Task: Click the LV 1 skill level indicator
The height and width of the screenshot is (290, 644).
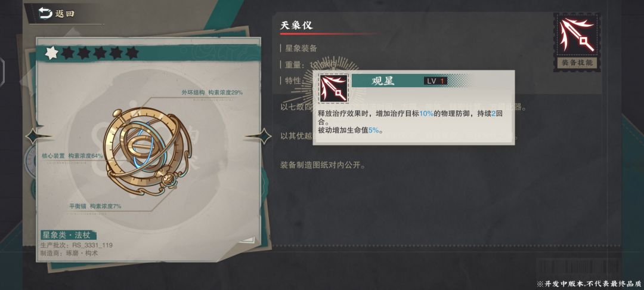Action: tap(436, 81)
